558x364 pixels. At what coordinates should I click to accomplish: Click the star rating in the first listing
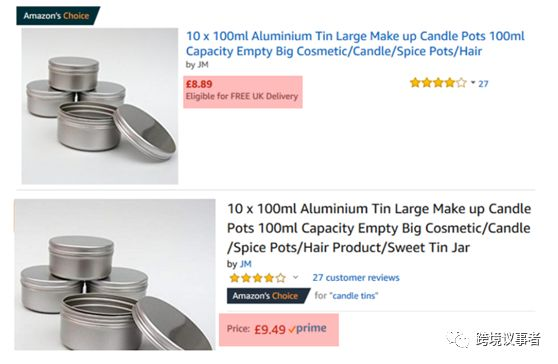click(x=438, y=83)
